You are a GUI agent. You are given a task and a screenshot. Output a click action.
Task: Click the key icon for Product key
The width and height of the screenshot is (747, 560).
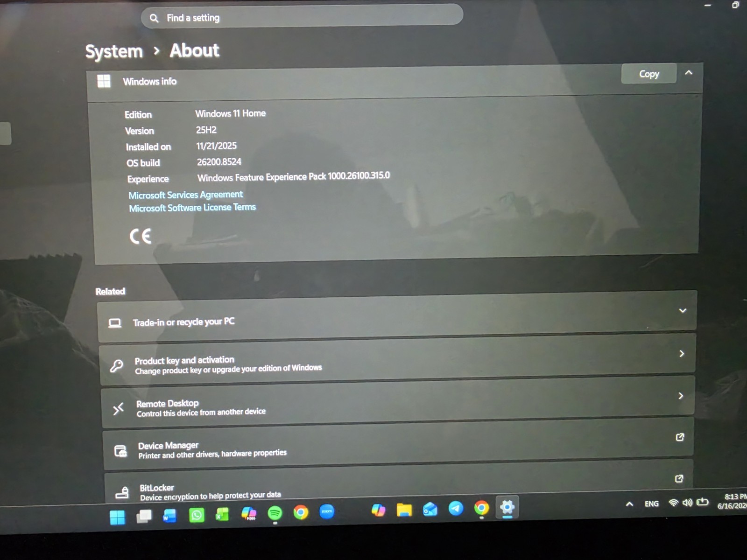(x=117, y=366)
